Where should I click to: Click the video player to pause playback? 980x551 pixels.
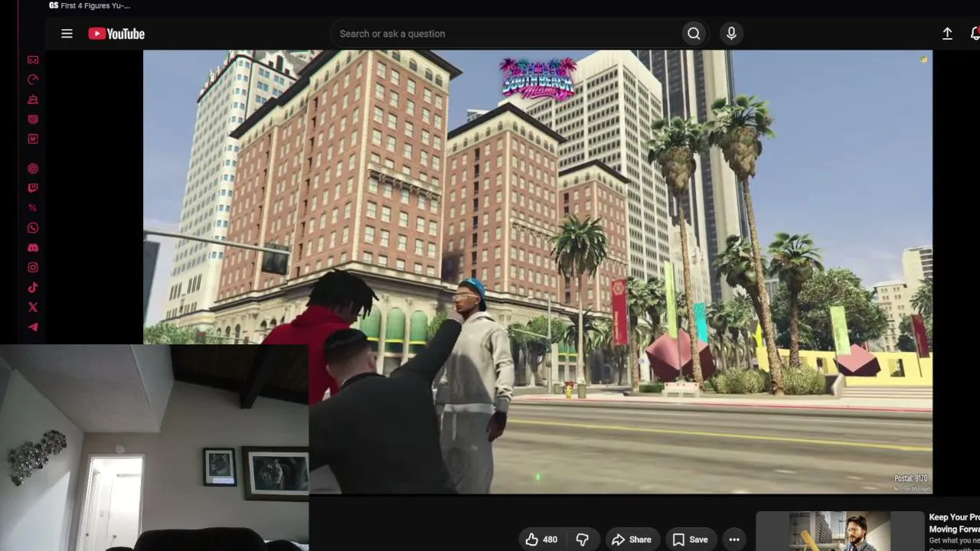coord(537,272)
